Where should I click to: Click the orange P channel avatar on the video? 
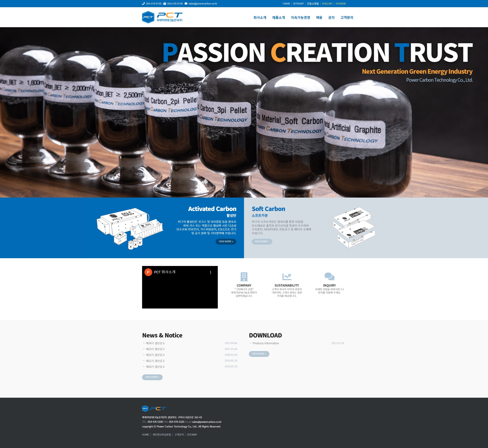148,272
